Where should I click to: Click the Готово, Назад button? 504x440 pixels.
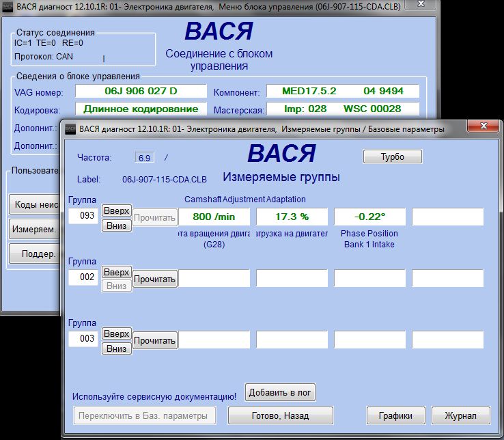[280, 415]
